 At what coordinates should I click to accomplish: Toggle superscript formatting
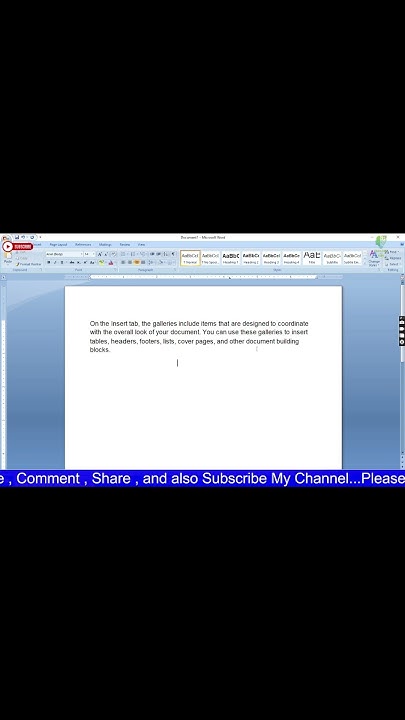[85, 262]
